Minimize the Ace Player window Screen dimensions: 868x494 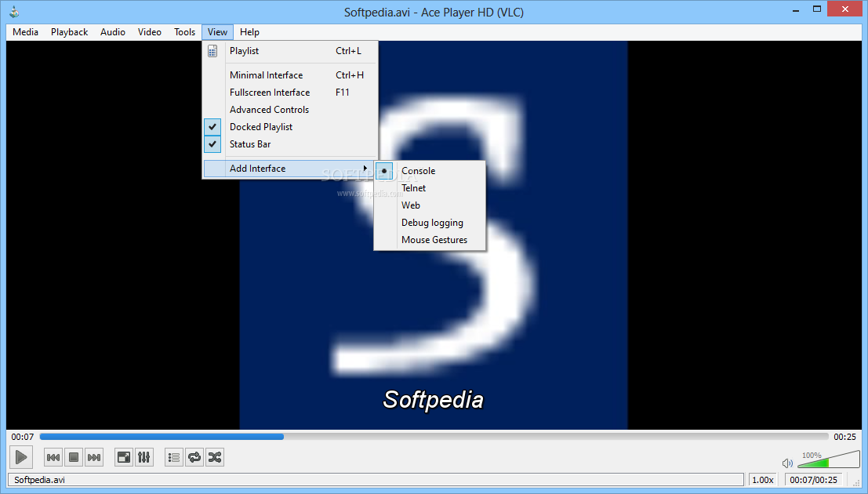796,10
